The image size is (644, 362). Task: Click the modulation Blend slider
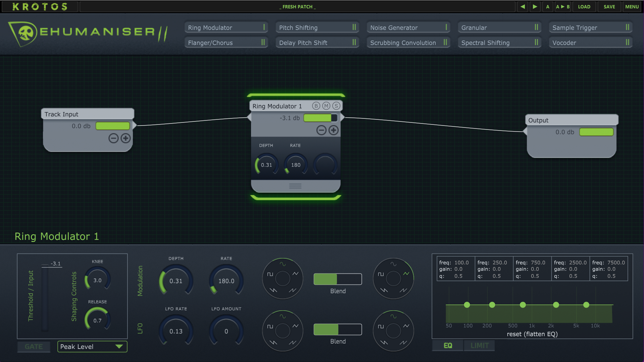(338, 279)
